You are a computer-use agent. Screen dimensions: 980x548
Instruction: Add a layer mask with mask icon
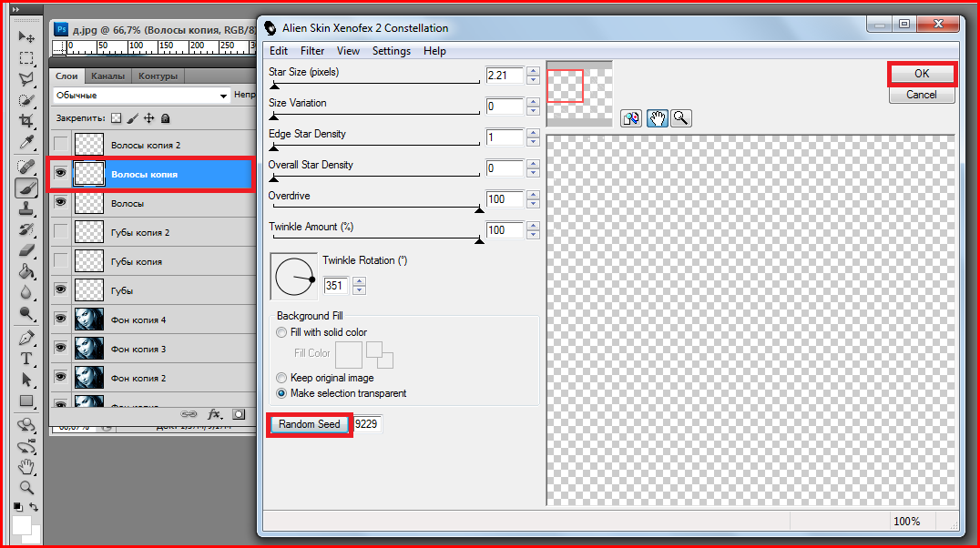click(x=239, y=413)
